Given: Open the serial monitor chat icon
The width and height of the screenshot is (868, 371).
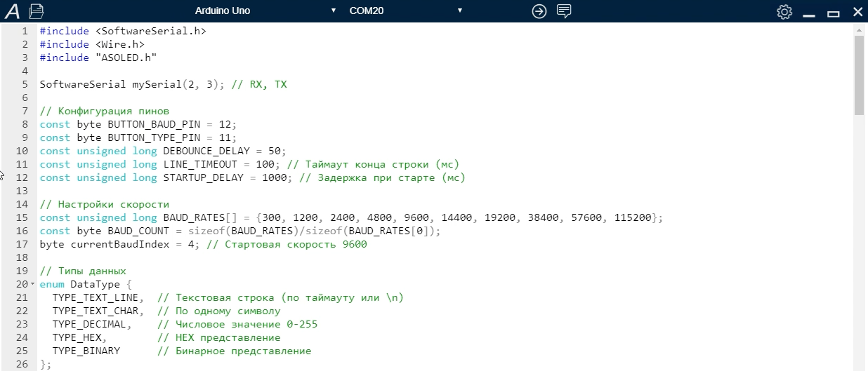Looking at the screenshot, I should (x=564, y=11).
